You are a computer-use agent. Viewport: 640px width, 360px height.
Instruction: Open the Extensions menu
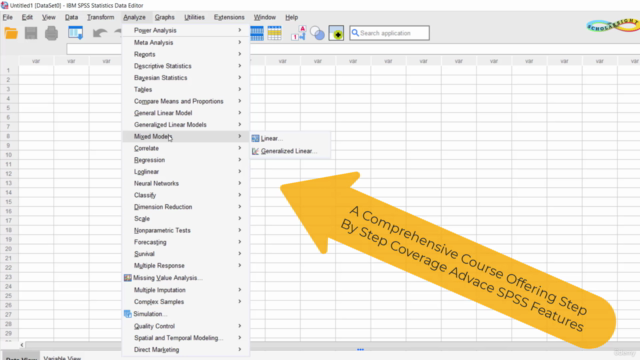point(229,17)
